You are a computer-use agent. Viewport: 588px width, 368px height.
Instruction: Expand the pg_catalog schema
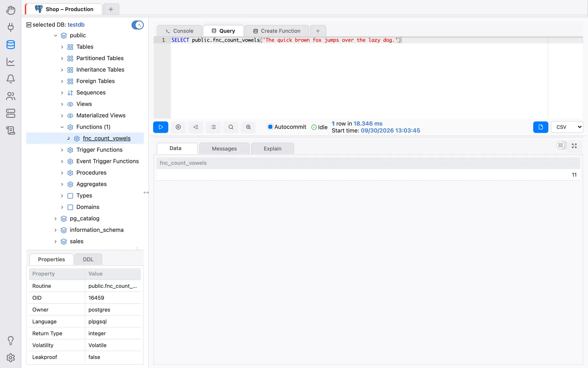56,219
